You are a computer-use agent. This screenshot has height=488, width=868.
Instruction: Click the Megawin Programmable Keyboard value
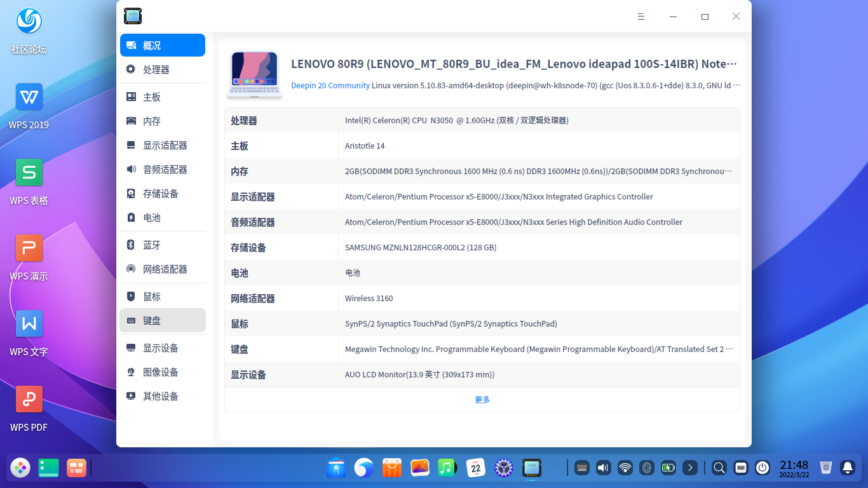(x=539, y=349)
